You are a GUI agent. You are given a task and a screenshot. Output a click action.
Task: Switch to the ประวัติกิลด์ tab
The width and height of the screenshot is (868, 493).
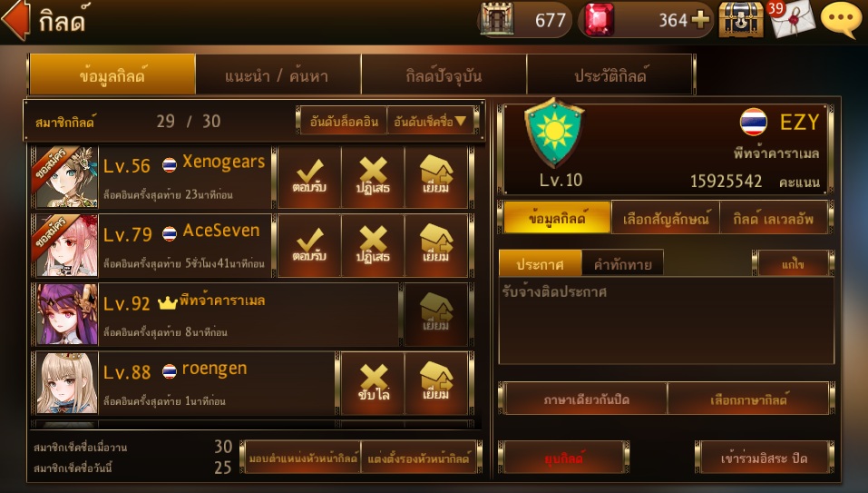[610, 74]
